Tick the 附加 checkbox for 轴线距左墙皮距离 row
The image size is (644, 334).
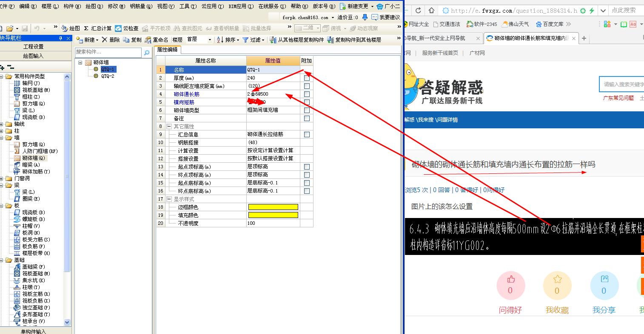pyautogui.click(x=307, y=86)
